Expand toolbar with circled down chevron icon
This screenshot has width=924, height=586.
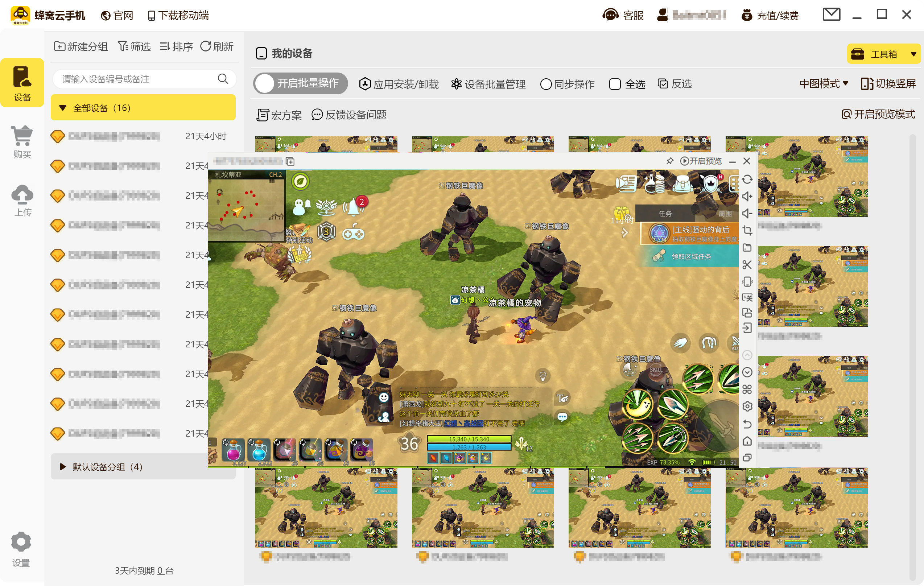(x=747, y=372)
